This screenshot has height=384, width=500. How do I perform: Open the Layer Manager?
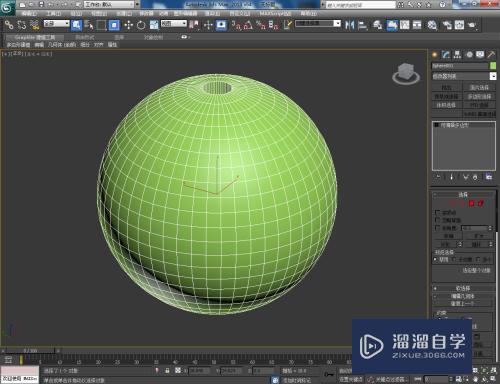pyautogui.click(x=377, y=25)
